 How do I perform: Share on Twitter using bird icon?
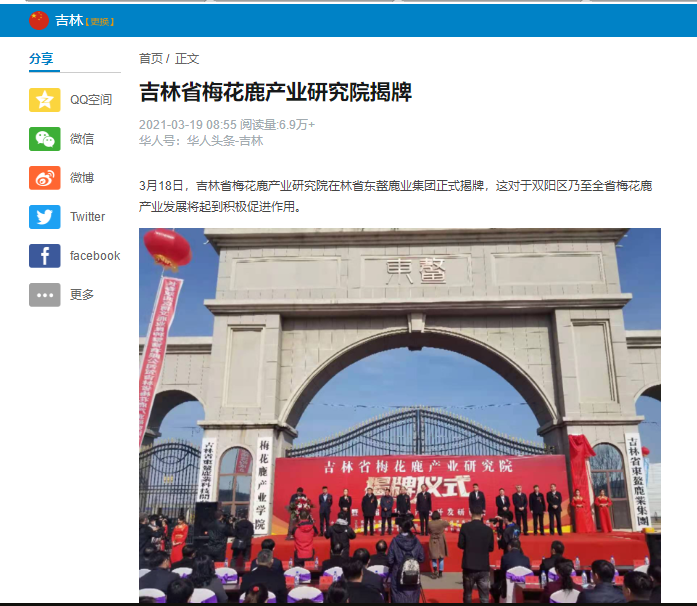45,217
